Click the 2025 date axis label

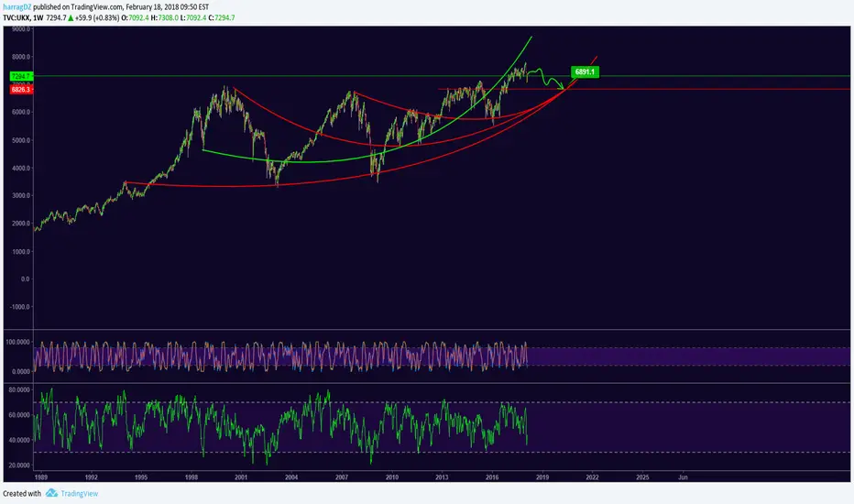point(642,477)
